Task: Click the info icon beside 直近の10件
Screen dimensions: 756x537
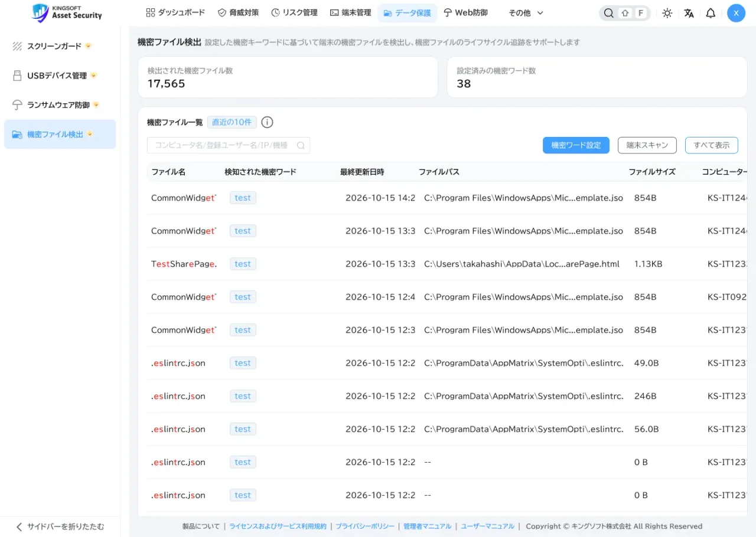Action: pos(267,122)
